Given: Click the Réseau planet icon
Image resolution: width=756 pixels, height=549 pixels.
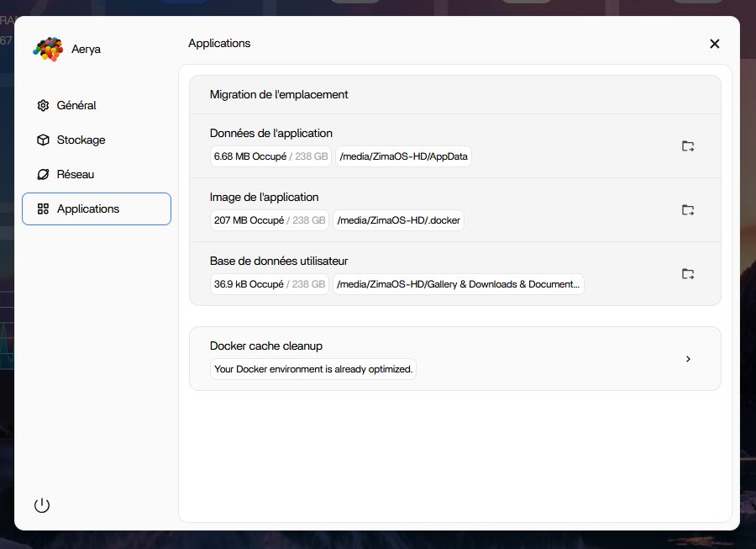Looking at the screenshot, I should click(43, 174).
